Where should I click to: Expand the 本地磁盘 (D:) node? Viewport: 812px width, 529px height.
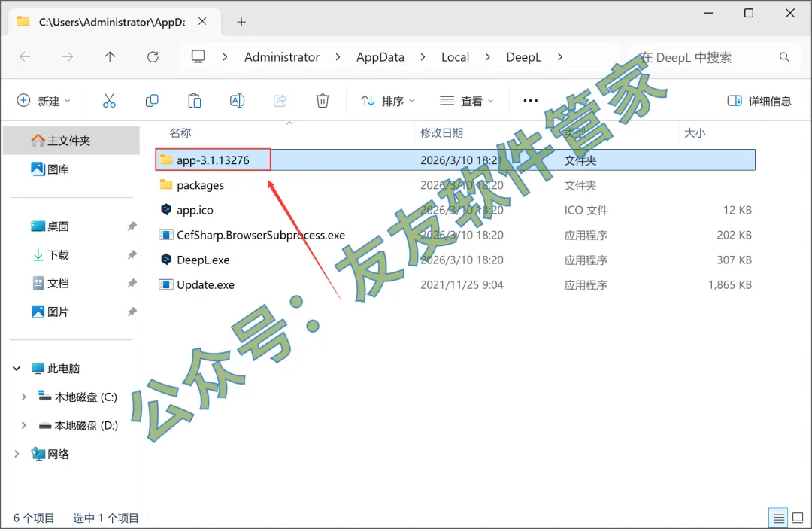coord(23,425)
